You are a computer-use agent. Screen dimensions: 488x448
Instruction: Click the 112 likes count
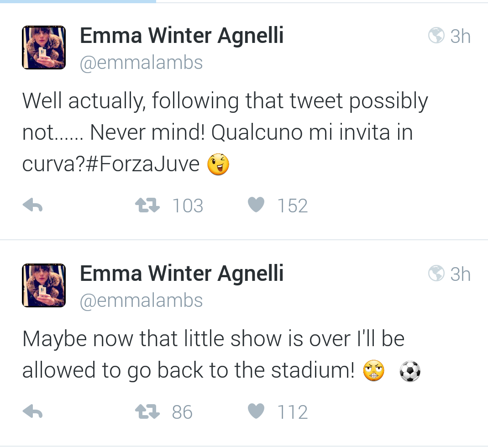[293, 413]
